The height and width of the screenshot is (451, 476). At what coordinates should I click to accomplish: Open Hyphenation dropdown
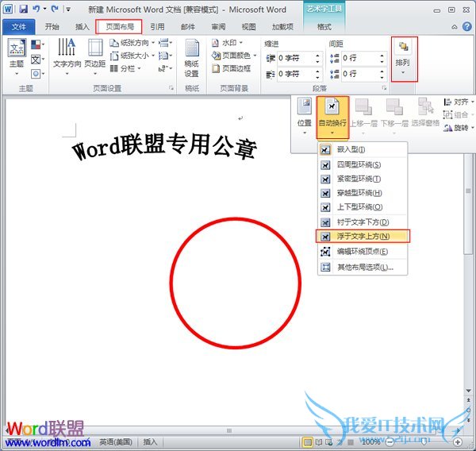coord(166,69)
